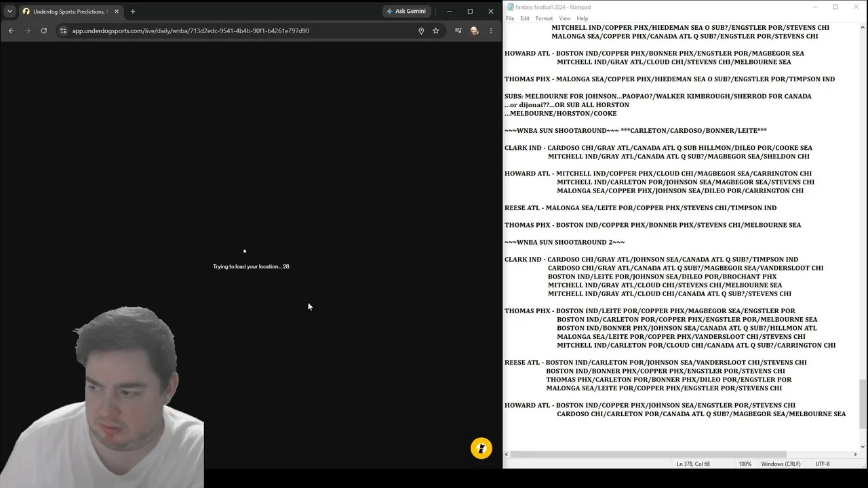Open Chrome media controls icon
The image size is (868, 488).
(458, 30)
